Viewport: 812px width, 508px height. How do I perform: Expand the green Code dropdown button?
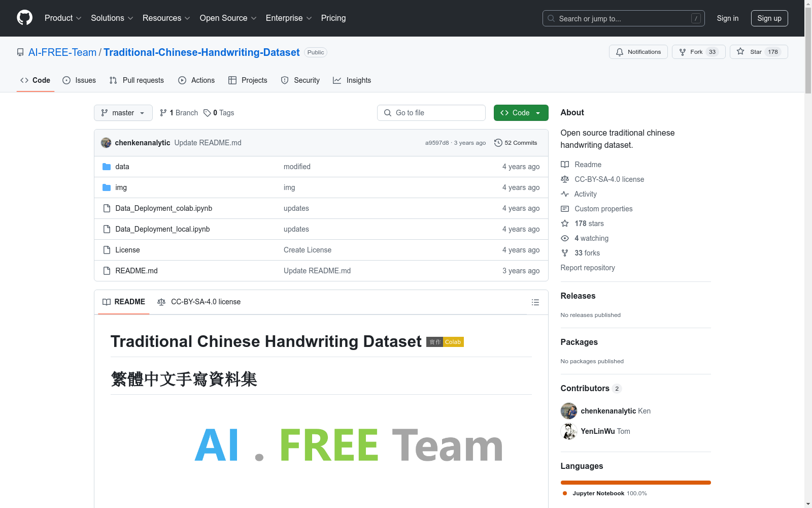point(521,113)
